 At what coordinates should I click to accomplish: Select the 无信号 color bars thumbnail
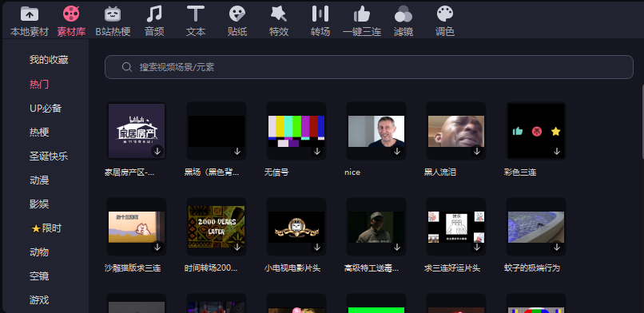coord(296,131)
